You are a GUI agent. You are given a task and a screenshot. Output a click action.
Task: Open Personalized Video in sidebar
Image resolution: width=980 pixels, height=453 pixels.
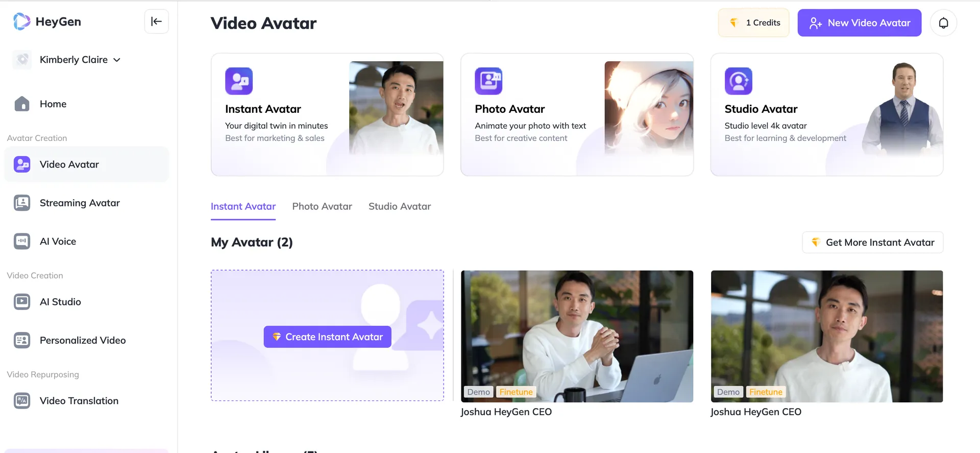[82, 340]
